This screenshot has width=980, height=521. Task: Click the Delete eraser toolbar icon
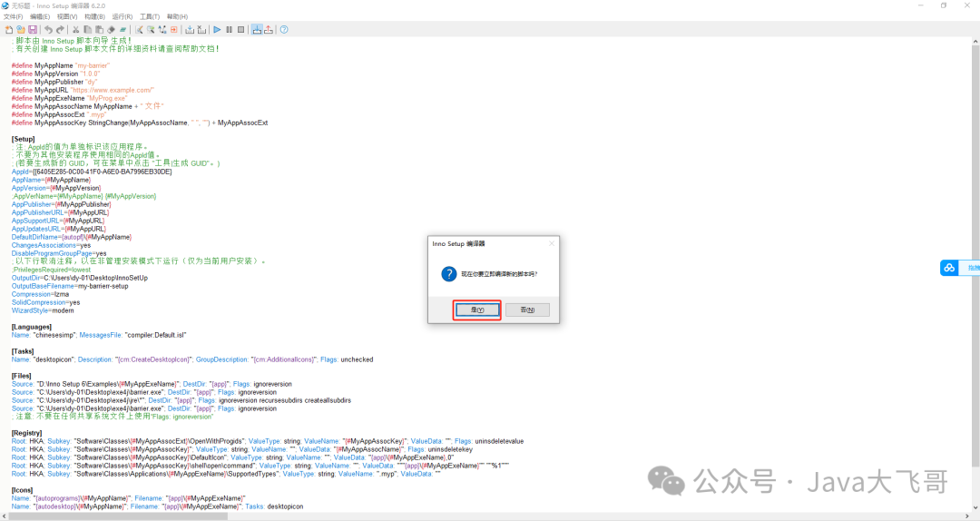112,29
